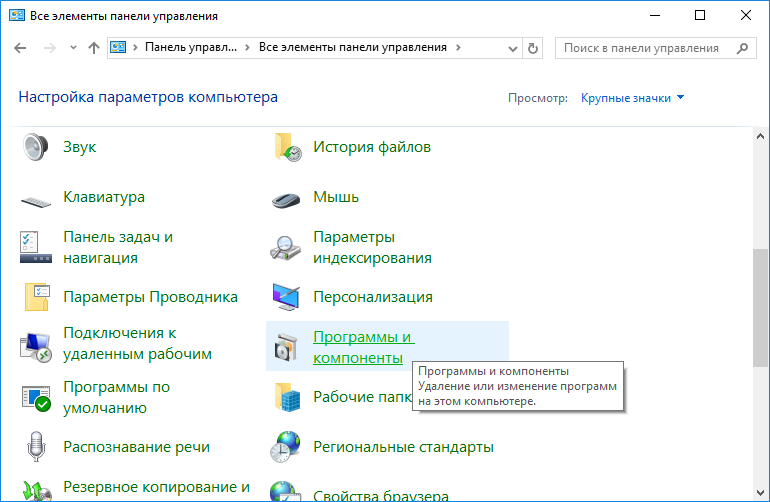Click the forward navigation arrow

pos(50,48)
